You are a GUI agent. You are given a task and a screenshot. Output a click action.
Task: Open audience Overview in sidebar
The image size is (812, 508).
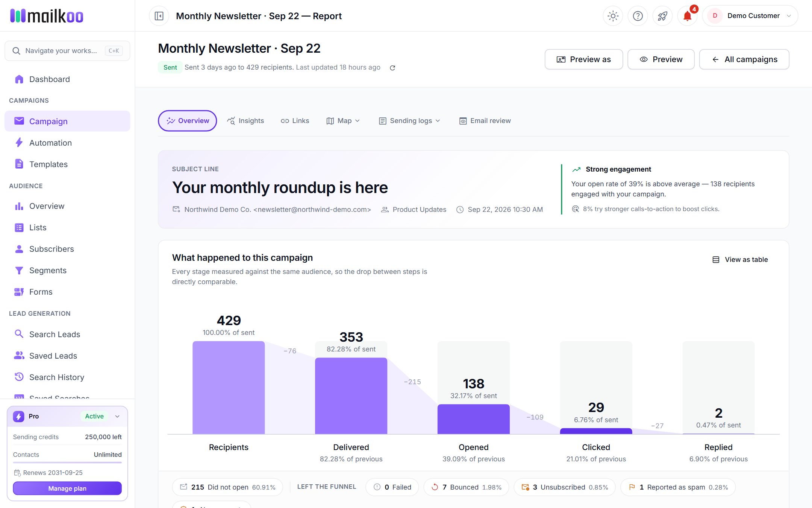coord(67,206)
